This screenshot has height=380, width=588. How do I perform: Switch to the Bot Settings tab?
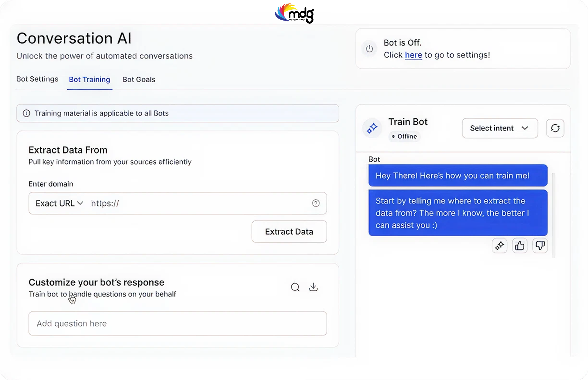tap(37, 79)
